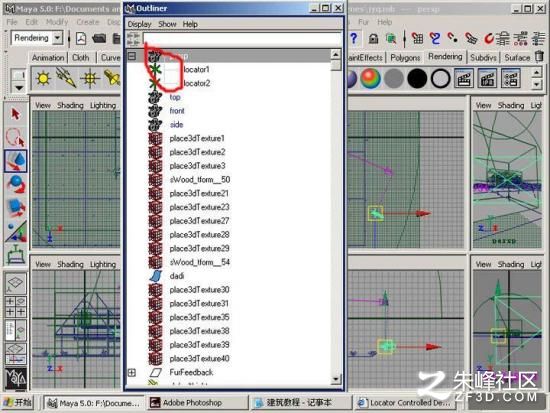
Task: Activate the Scale tool cube icon
Action: click(15, 208)
